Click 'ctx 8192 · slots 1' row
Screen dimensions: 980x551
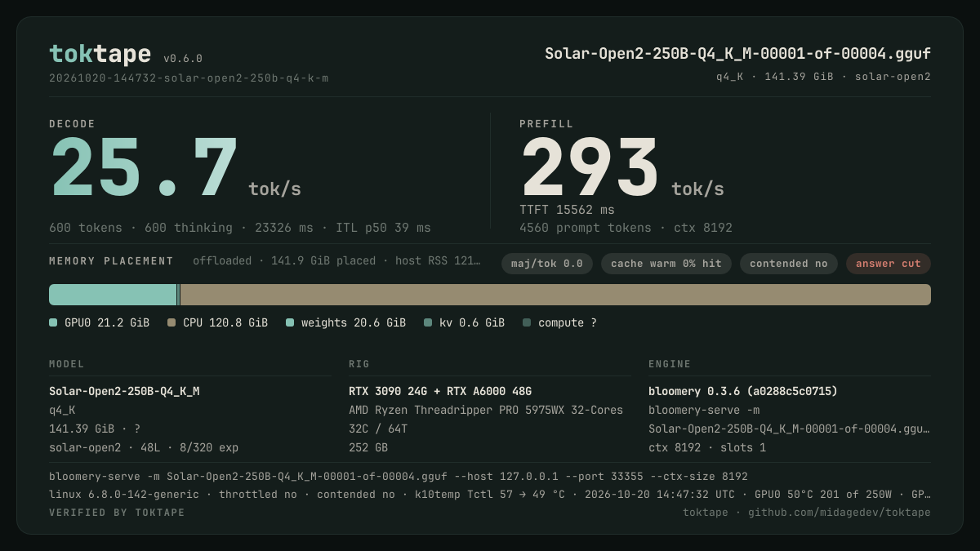707,447
